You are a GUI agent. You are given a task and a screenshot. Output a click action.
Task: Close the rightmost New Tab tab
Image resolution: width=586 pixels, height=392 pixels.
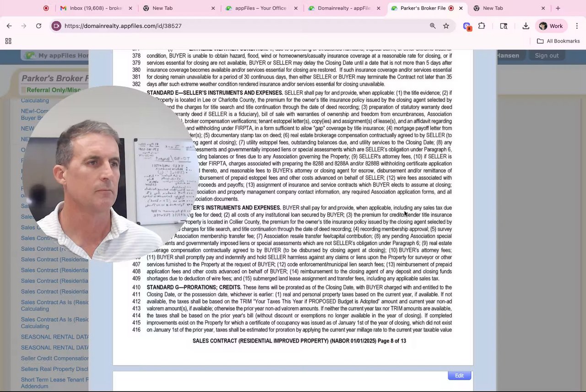543,8
